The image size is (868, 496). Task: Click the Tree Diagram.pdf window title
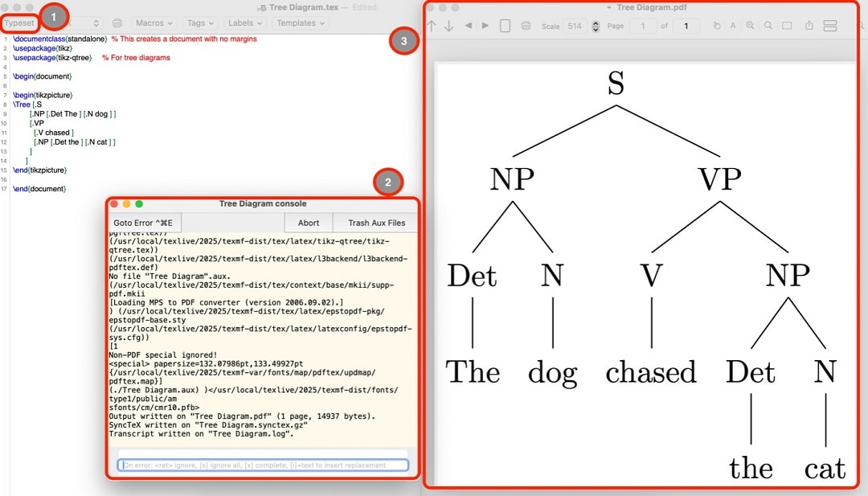tap(652, 7)
